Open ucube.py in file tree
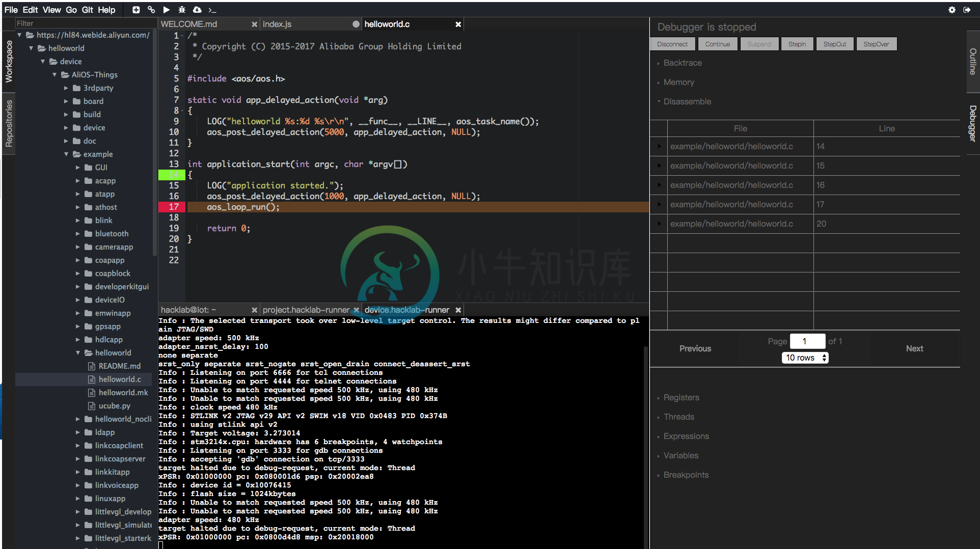Screen dimensions: 980x549 [114, 406]
